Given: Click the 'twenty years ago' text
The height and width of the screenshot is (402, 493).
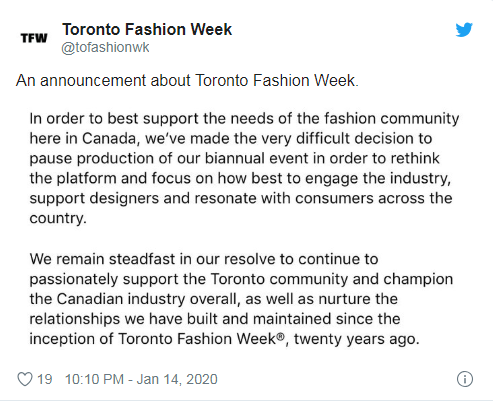Looking at the screenshot, I should click(x=356, y=339).
